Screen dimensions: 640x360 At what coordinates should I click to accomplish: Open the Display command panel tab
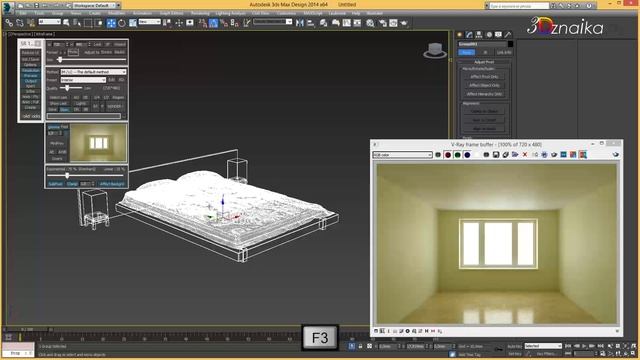click(x=498, y=35)
